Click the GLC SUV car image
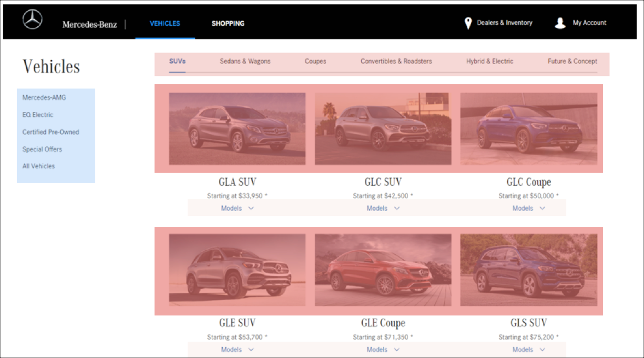644x358 pixels. pyautogui.click(x=383, y=128)
